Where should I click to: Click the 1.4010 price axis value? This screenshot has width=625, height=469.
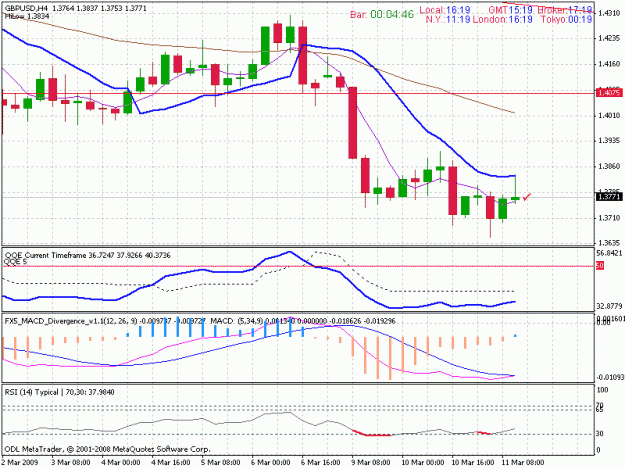point(609,115)
